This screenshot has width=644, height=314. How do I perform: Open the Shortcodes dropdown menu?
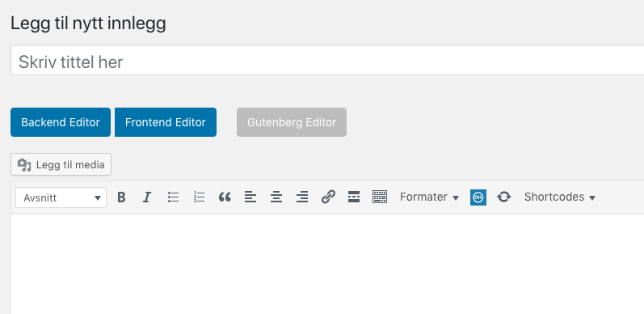coord(559,197)
